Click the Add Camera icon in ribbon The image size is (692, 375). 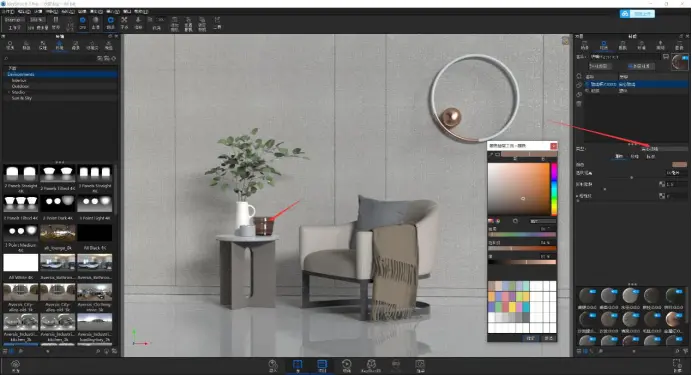click(175, 23)
